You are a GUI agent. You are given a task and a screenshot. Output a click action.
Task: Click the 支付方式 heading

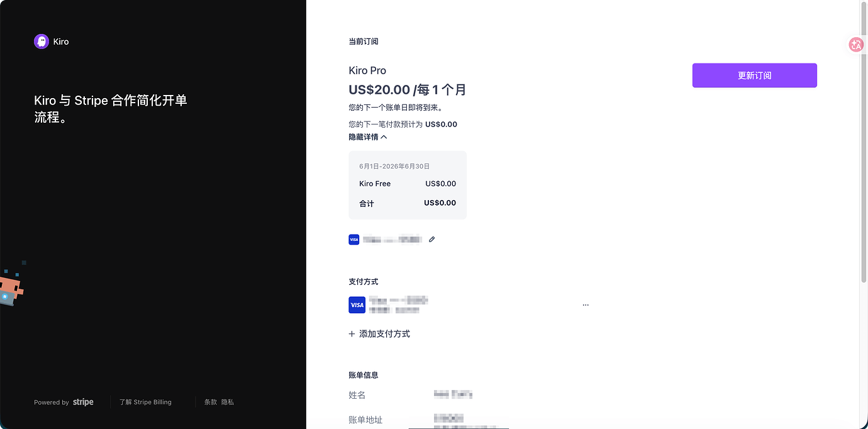click(x=364, y=282)
